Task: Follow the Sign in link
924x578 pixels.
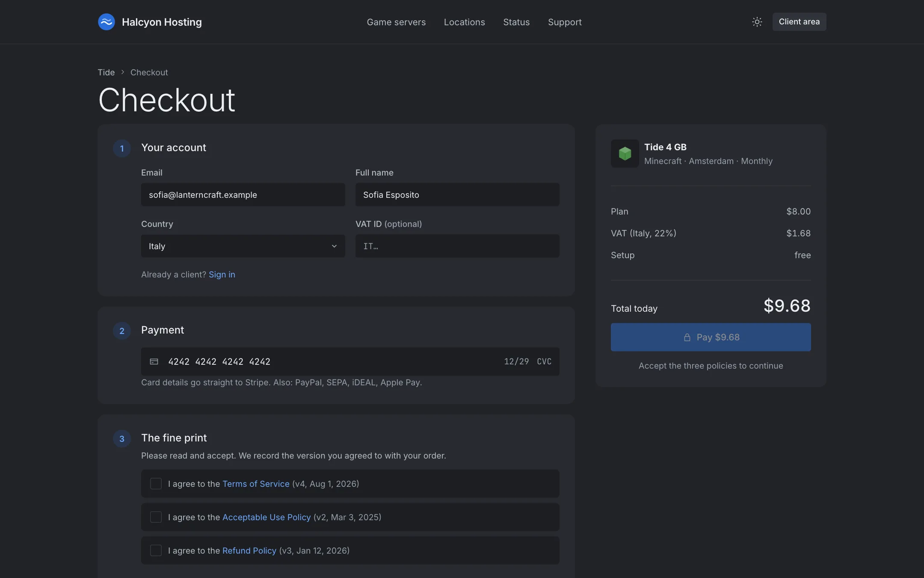Action: (222, 274)
